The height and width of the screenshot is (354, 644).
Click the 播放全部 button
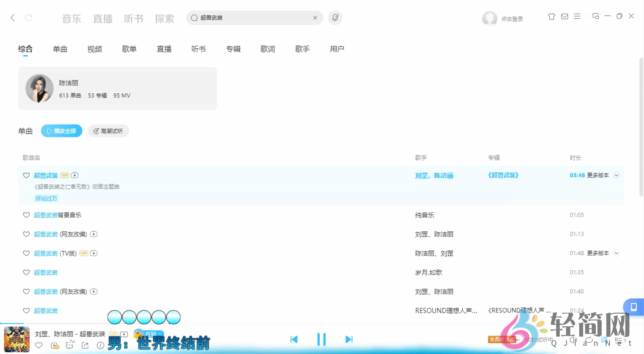point(61,131)
